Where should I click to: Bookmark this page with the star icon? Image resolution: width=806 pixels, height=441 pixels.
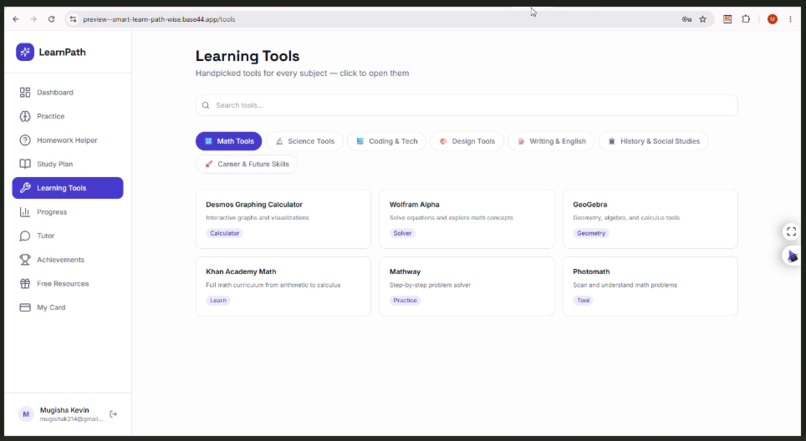pyautogui.click(x=703, y=20)
